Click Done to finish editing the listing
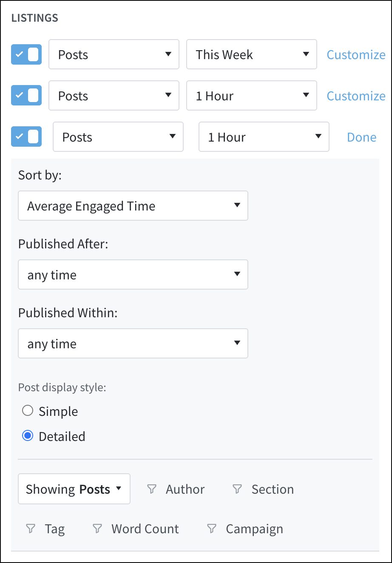392x563 pixels. click(361, 136)
